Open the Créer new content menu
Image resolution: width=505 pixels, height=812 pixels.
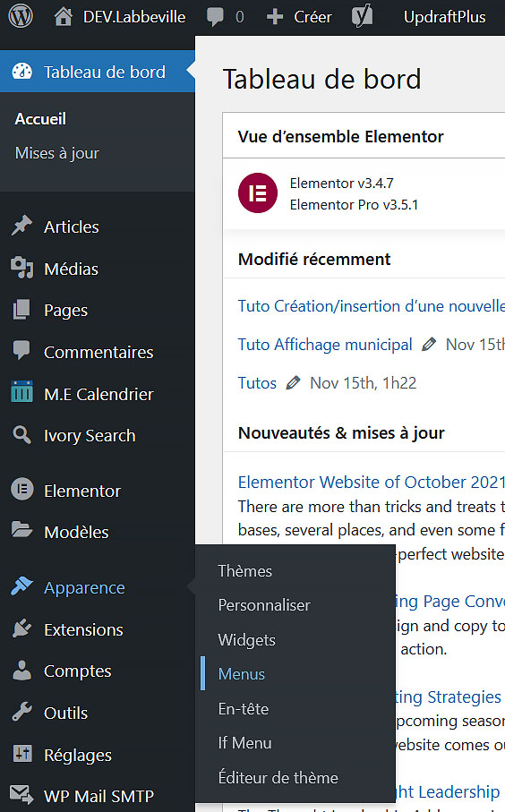pyautogui.click(x=299, y=17)
